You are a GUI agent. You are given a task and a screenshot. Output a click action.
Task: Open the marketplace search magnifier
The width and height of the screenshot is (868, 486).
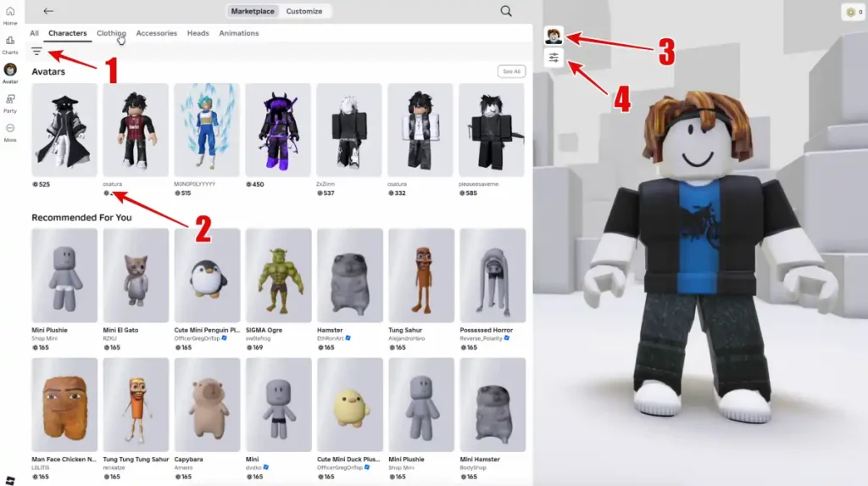506,11
